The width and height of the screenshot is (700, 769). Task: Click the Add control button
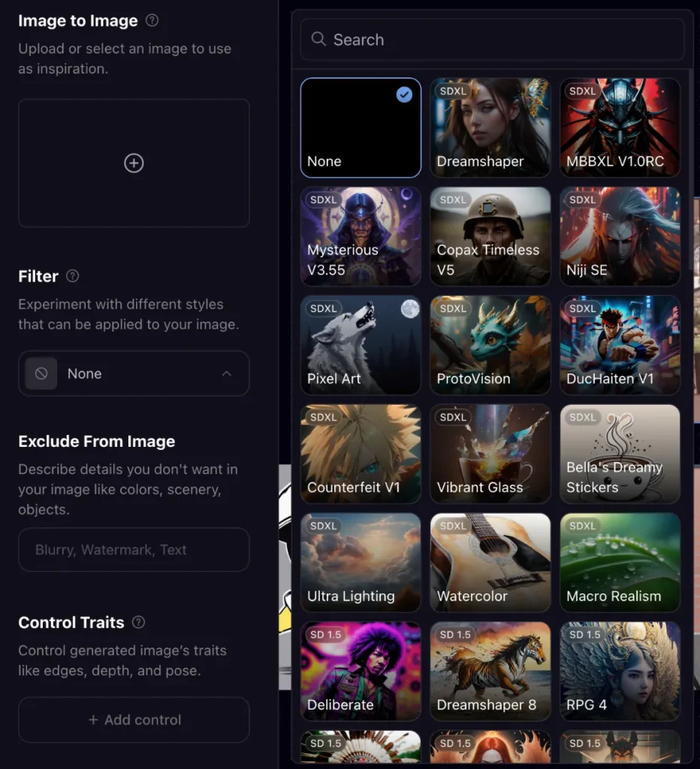point(134,719)
